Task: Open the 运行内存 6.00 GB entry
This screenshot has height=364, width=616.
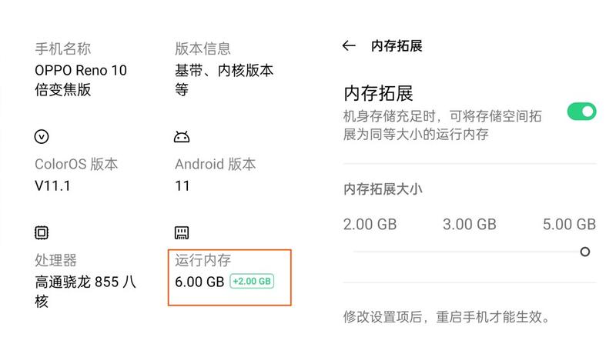Action: click(x=229, y=277)
